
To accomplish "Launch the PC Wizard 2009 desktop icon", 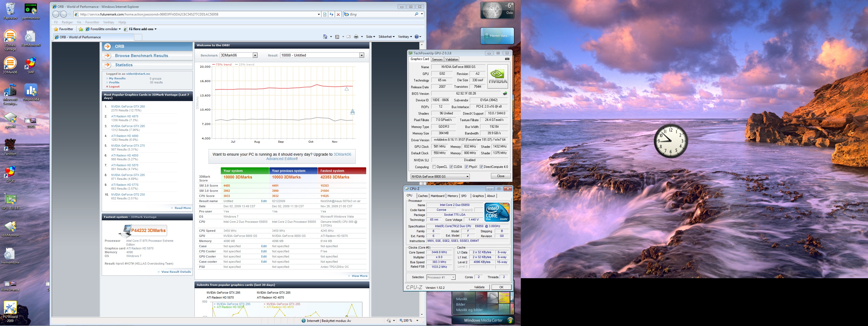I will (10, 312).
